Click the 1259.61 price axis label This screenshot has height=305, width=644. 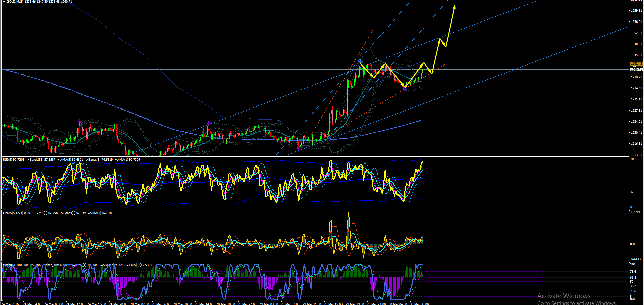(637, 11)
